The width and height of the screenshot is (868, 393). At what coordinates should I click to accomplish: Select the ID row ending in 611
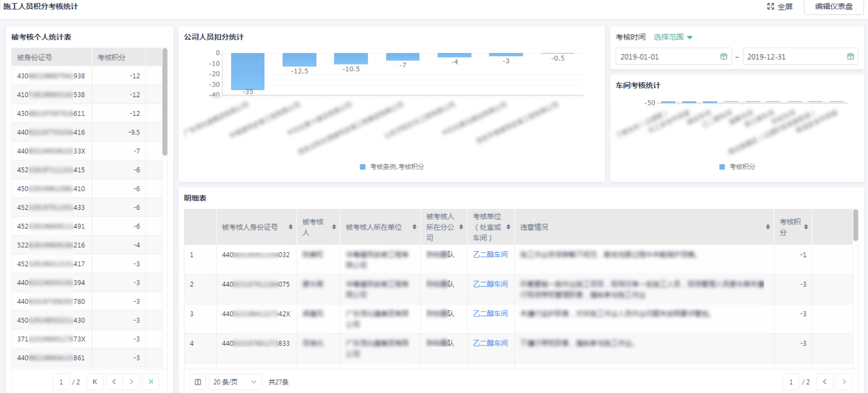point(86,113)
